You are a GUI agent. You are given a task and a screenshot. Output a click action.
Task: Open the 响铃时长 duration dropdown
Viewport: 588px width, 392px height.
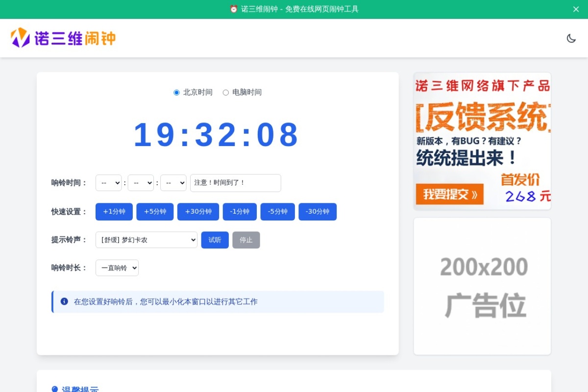click(117, 268)
